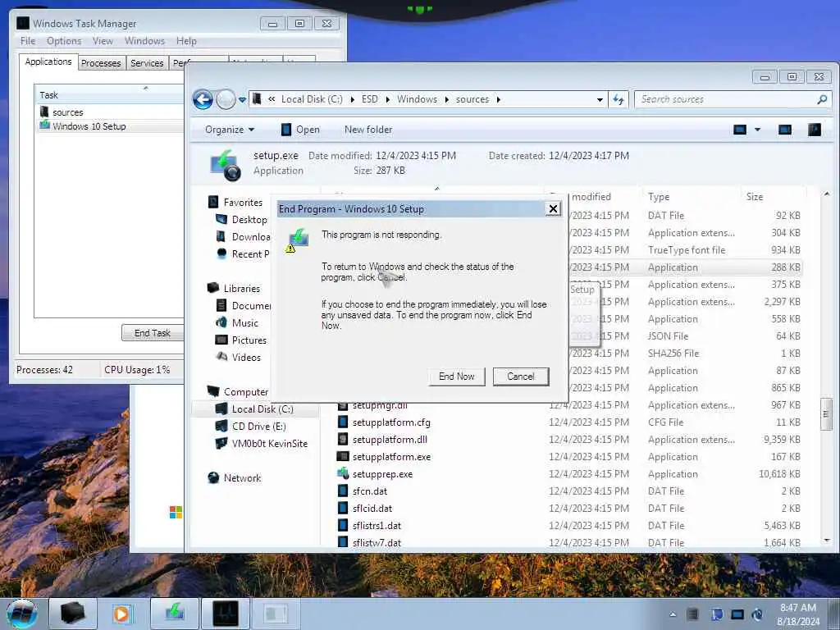
Task: Select the sflistrs1.dat file
Action: [377, 526]
